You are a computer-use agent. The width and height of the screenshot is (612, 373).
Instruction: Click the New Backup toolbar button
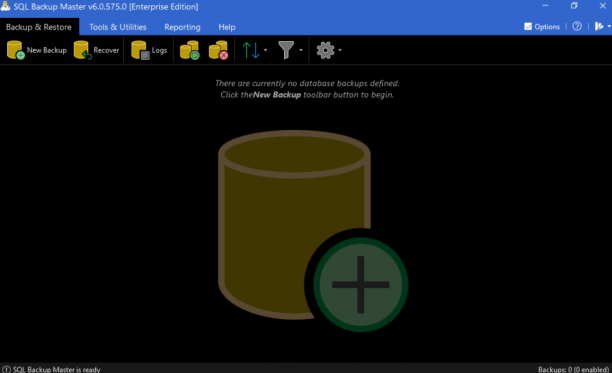tap(37, 50)
